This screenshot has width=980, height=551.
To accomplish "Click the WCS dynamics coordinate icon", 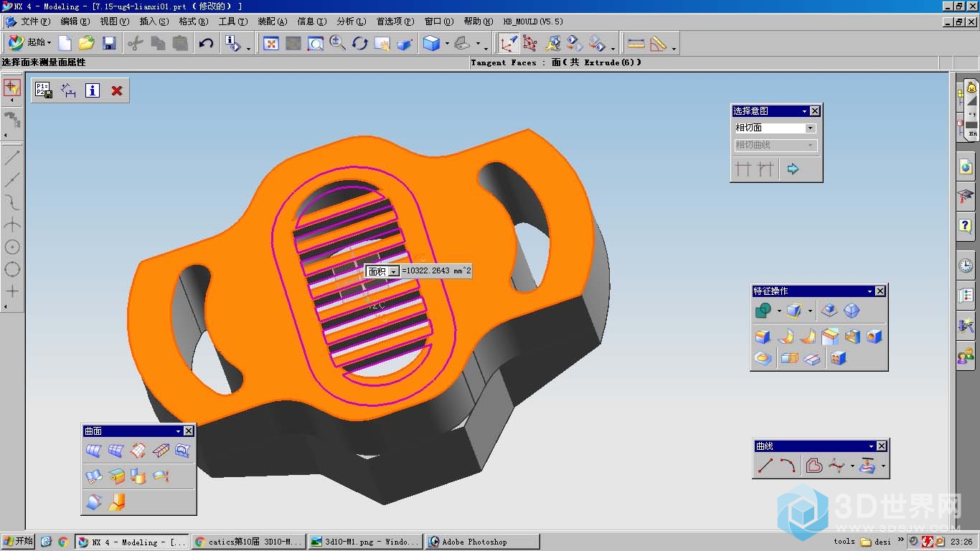I will (509, 44).
